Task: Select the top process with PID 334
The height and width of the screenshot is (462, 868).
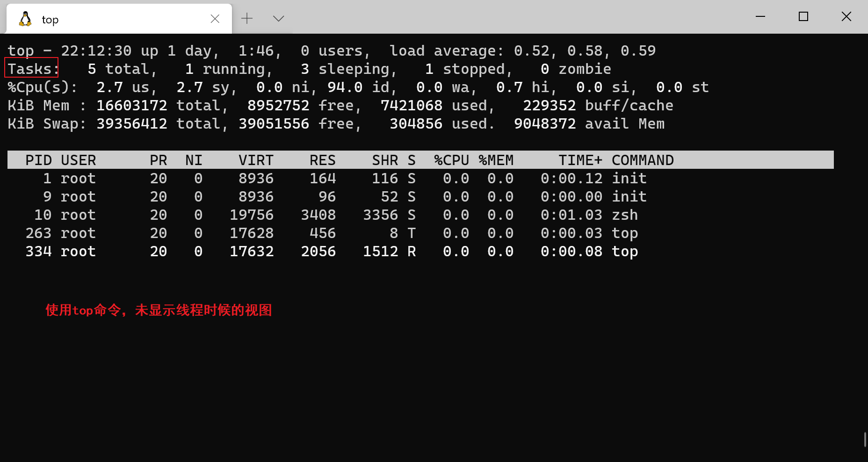Action: pos(327,251)
